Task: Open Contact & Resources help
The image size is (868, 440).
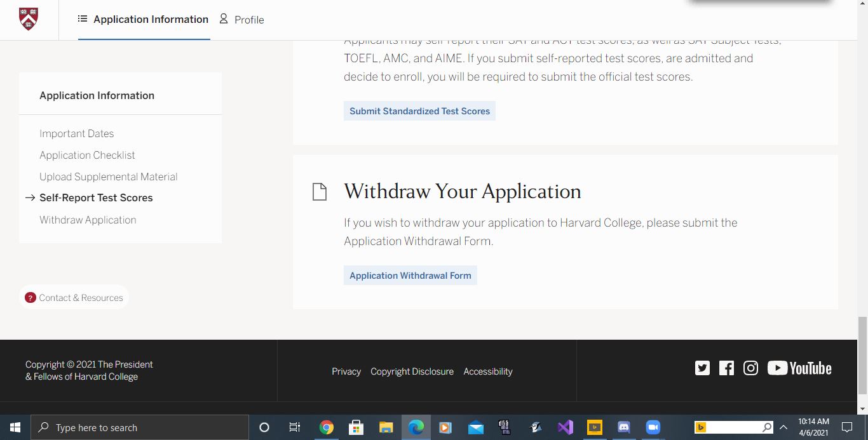Action: pyautogui.click(x=74, y=298)
